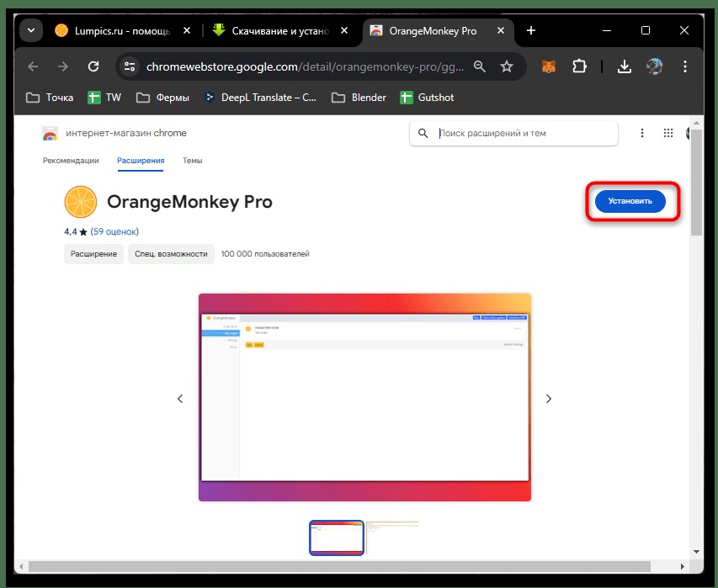This screenshot has height=588, width=718.
Task: Select the second screenshot thumbnail
Action: coord(392,538)
